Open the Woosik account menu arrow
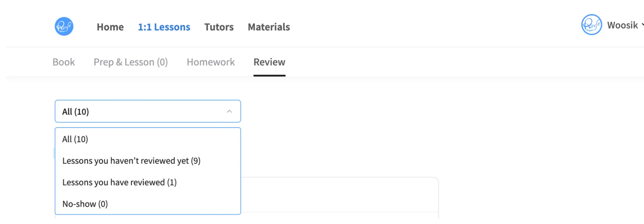The height and width of the screenshot is (224, 644). click(642, 25)
